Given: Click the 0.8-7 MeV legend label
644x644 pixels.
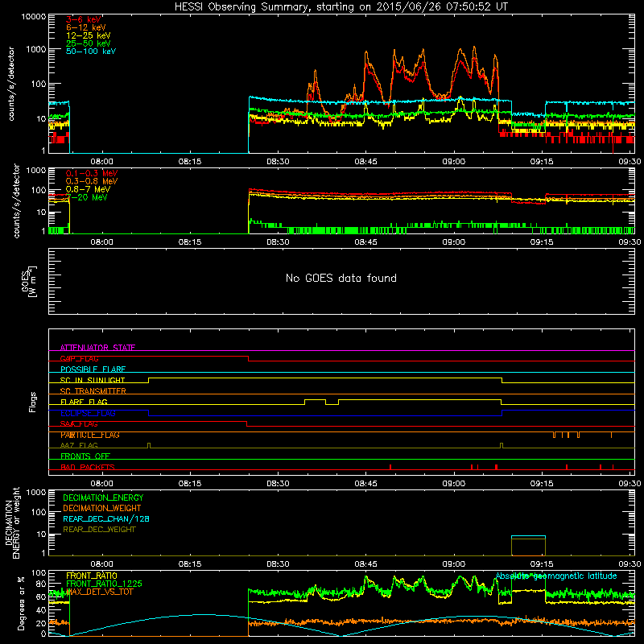Looking at the screenshot, I should pyautogui.click(x=88, y=189).
